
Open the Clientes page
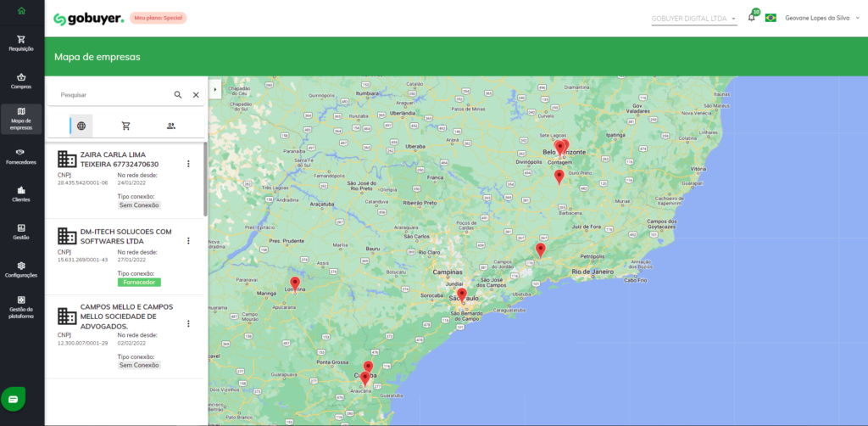coord(21,194)
